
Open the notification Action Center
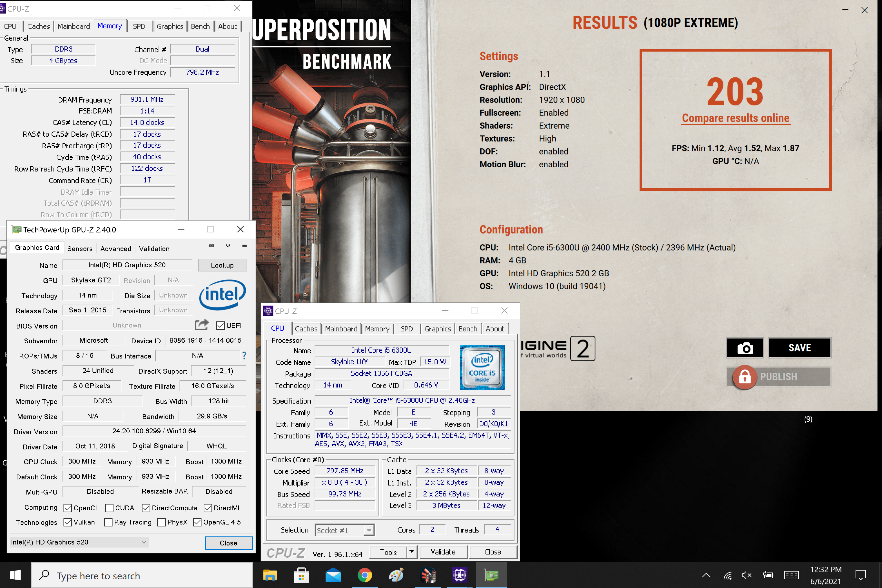coord(860,575)
